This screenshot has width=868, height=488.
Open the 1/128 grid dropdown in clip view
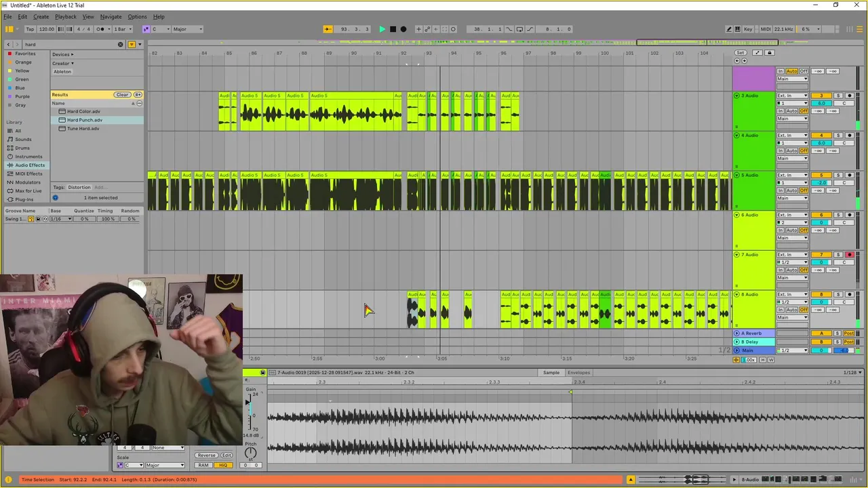point(852,372)
